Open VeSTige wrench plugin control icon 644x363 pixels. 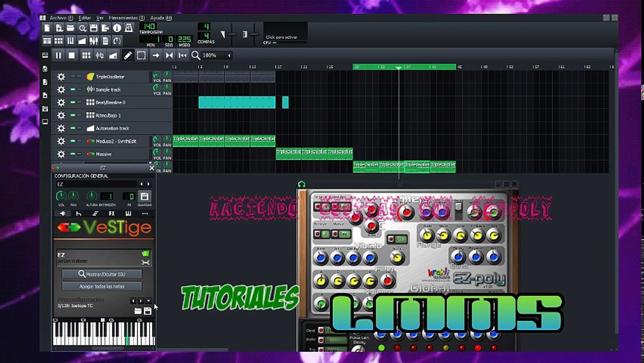(x=146, y=262)
